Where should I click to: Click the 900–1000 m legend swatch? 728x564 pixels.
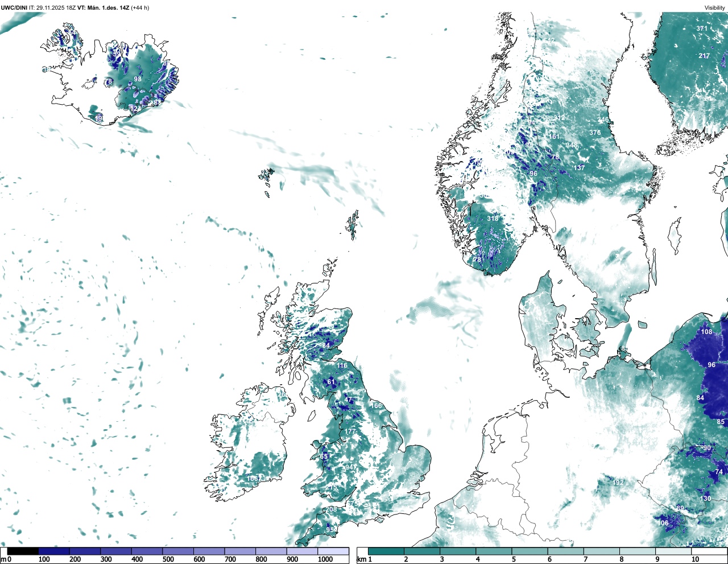[302, 551]
